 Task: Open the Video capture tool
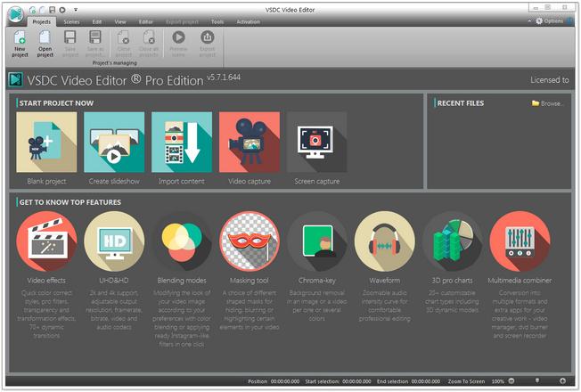pyautogui.click(x=250, y=143)
